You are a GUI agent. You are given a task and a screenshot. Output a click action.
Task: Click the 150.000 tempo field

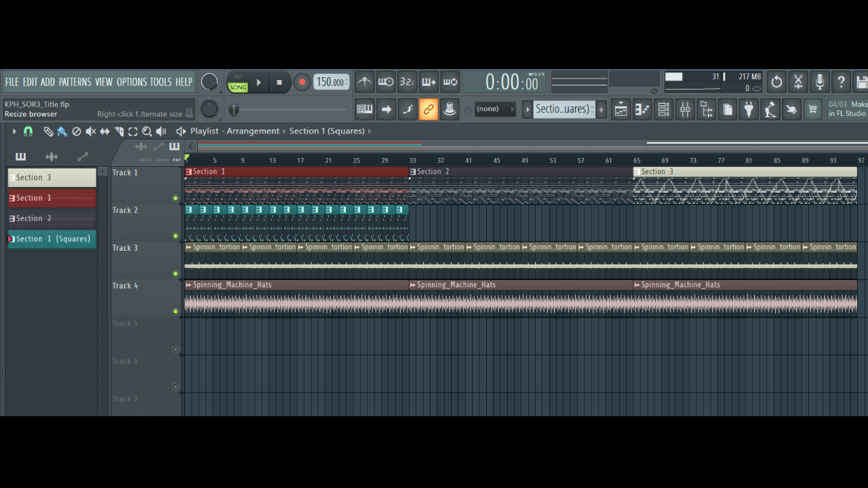[x=332, y=82]
